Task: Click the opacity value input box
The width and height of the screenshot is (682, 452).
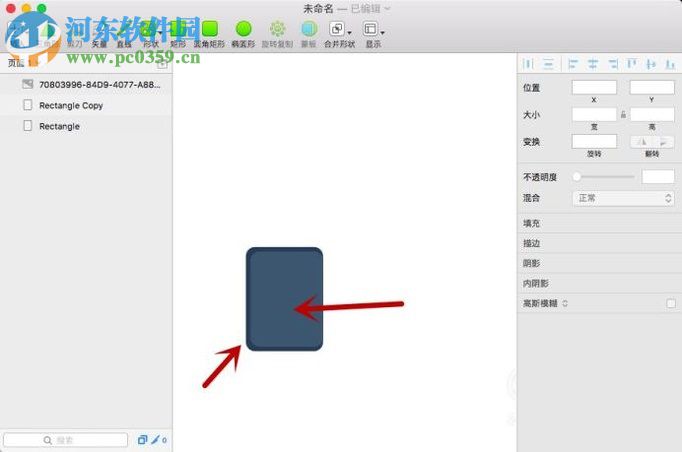Action: (658, 177)
